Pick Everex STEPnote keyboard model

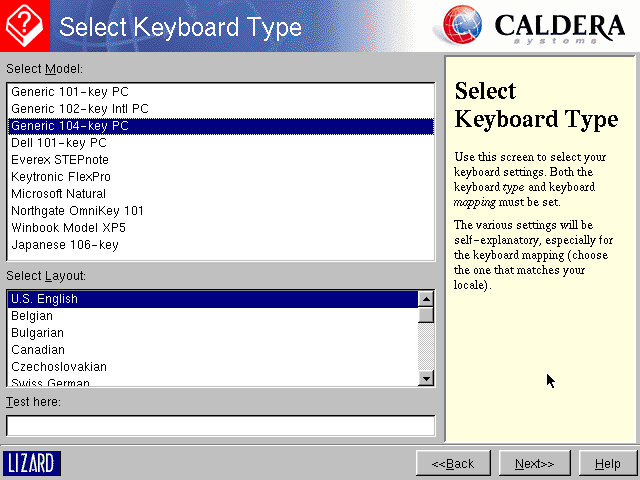(60, 160)
